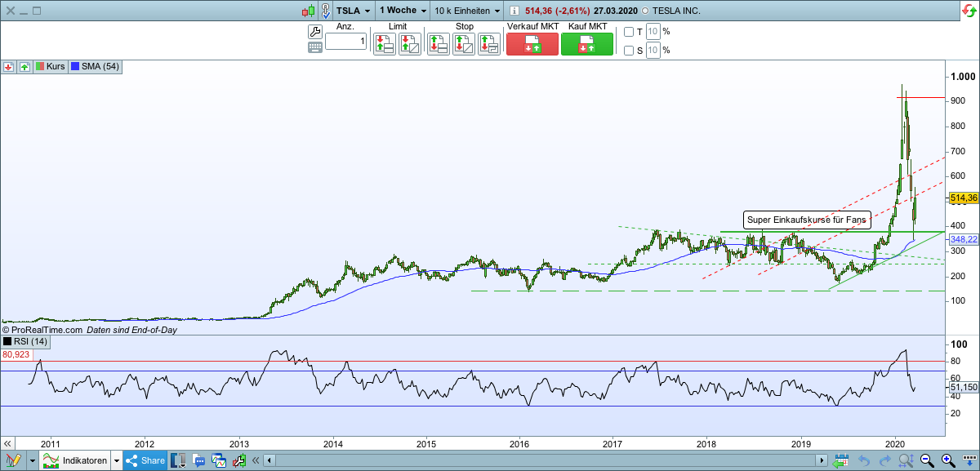980x471 pixels.
Task: Click the Kauf MKT buy button
Action: point(587,44)
